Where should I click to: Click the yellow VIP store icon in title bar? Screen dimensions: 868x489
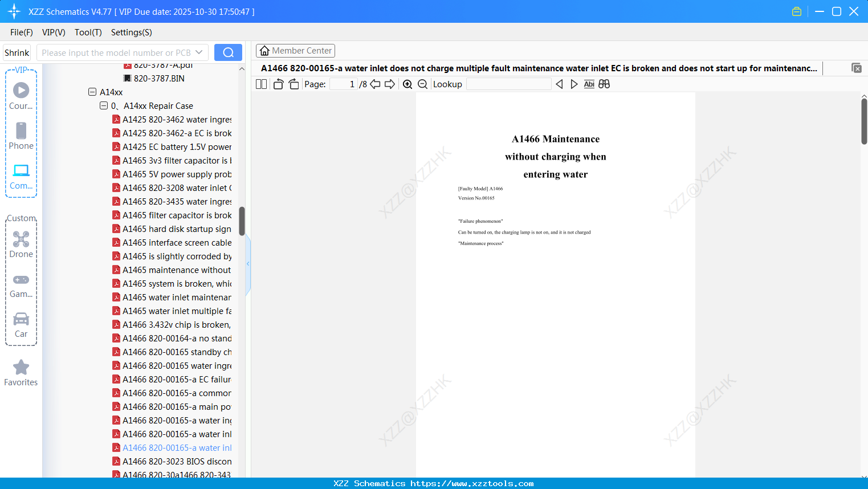point(797,11)
